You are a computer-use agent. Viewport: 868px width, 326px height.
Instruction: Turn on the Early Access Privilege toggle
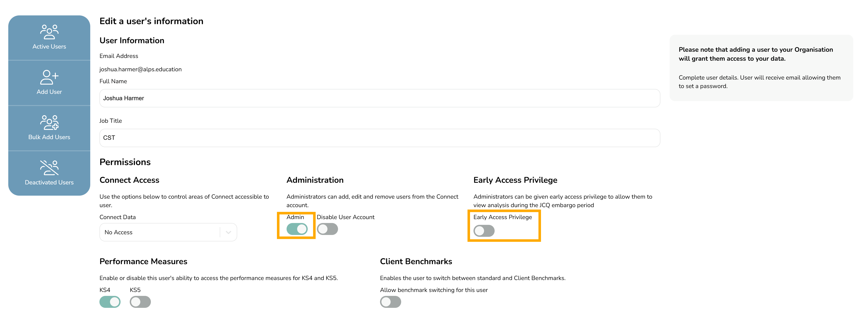click(484, 231)
